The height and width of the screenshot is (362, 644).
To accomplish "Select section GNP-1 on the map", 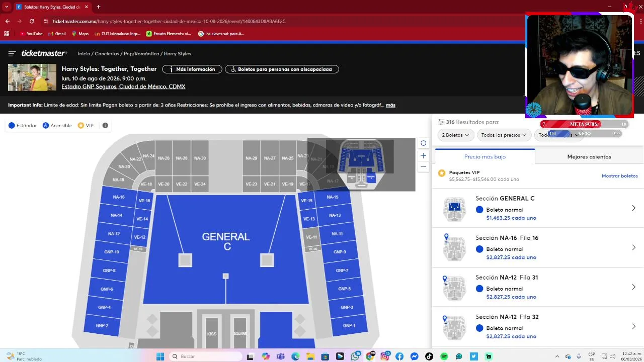I will tap(349, 325).
